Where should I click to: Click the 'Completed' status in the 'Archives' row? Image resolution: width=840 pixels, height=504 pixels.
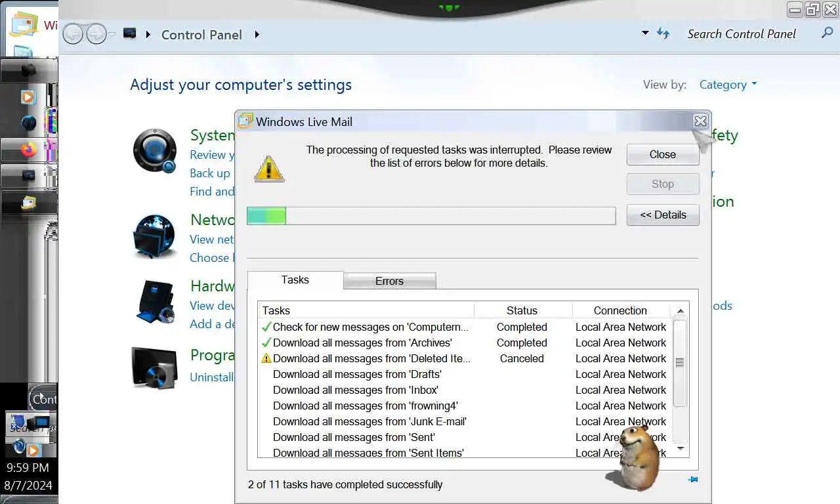[x=522, y=343]
